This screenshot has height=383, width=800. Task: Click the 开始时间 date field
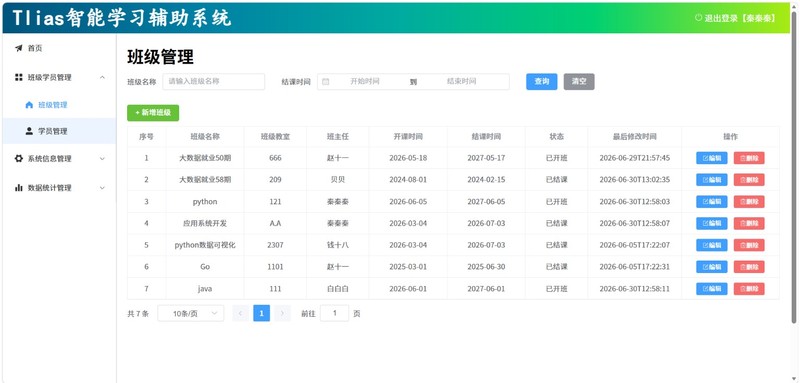365,82
